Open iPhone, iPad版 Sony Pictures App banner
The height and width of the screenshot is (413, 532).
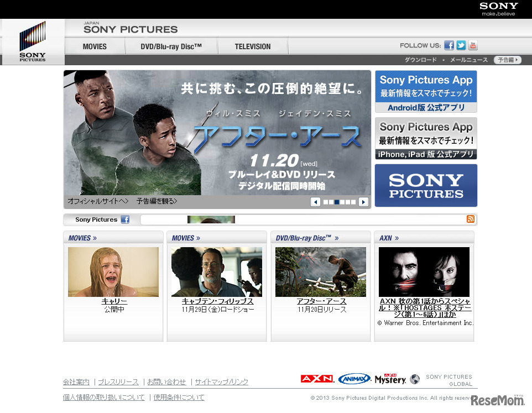426,138
